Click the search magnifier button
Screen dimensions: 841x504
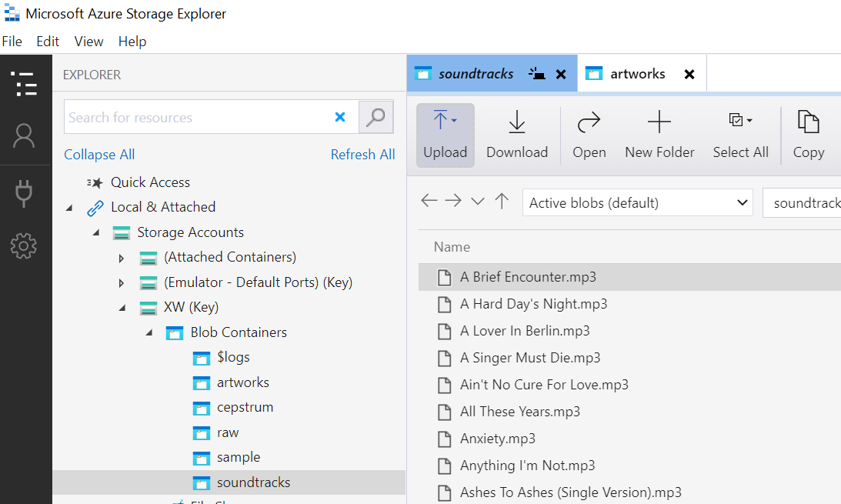point(376,117)
